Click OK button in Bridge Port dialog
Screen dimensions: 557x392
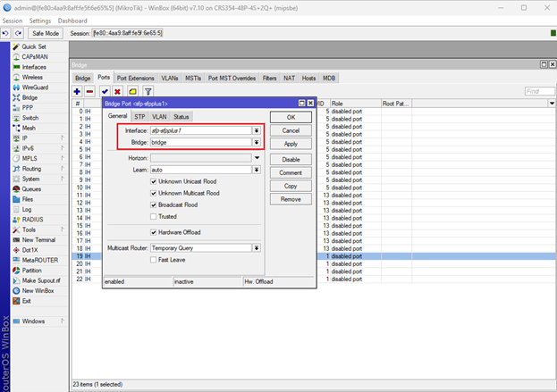click(x=291, y=118)
